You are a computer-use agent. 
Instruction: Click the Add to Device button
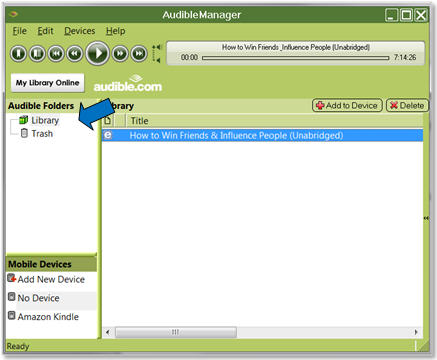coord(347,105)
